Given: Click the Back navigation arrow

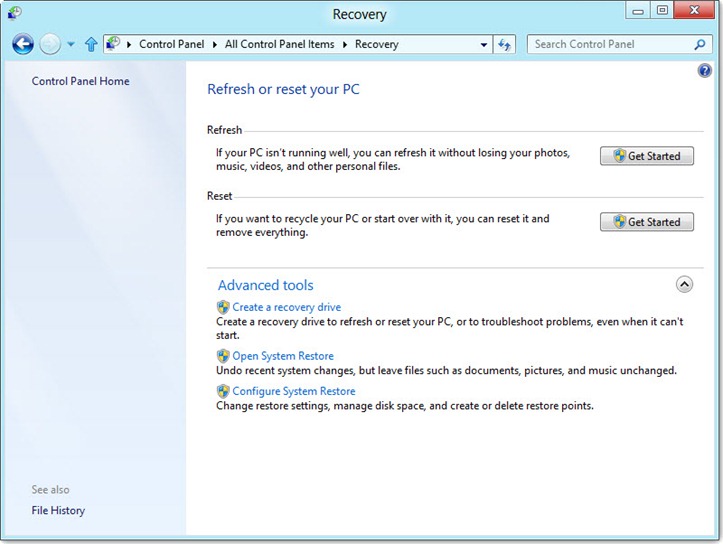Looking at the screenshot, I should pyautogui.click(x=22, y=44).
